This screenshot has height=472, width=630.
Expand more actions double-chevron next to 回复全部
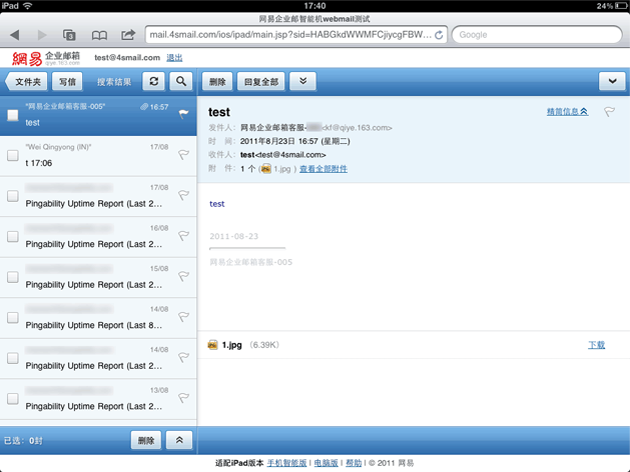(x=303, y=82)
